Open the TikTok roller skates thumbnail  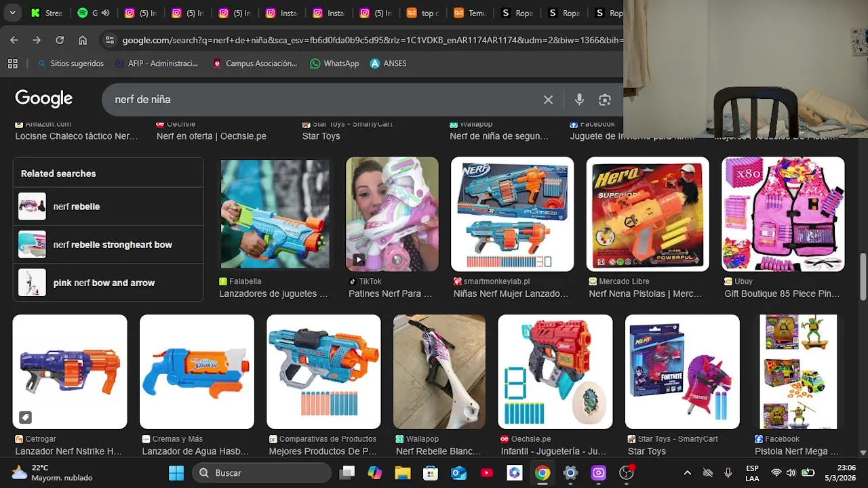392,214
